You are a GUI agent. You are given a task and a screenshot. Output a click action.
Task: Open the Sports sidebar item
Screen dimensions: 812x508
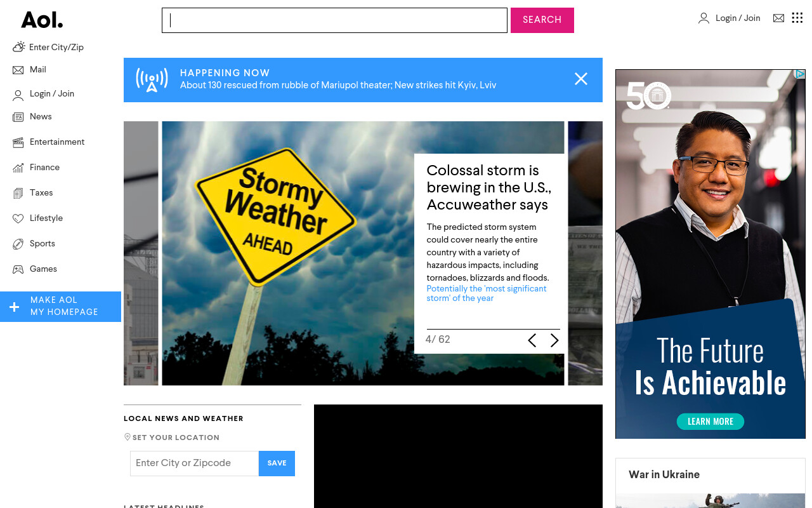tap(34, 244)
